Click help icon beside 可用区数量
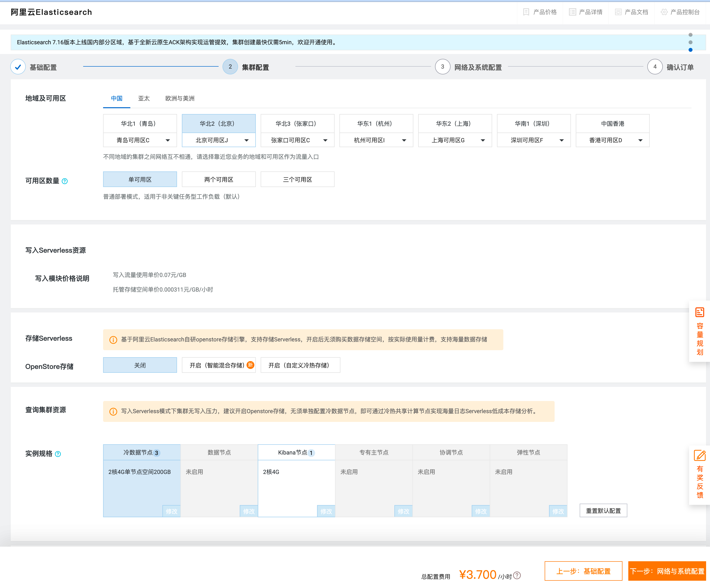710x588 pixels. coord(65,181)
